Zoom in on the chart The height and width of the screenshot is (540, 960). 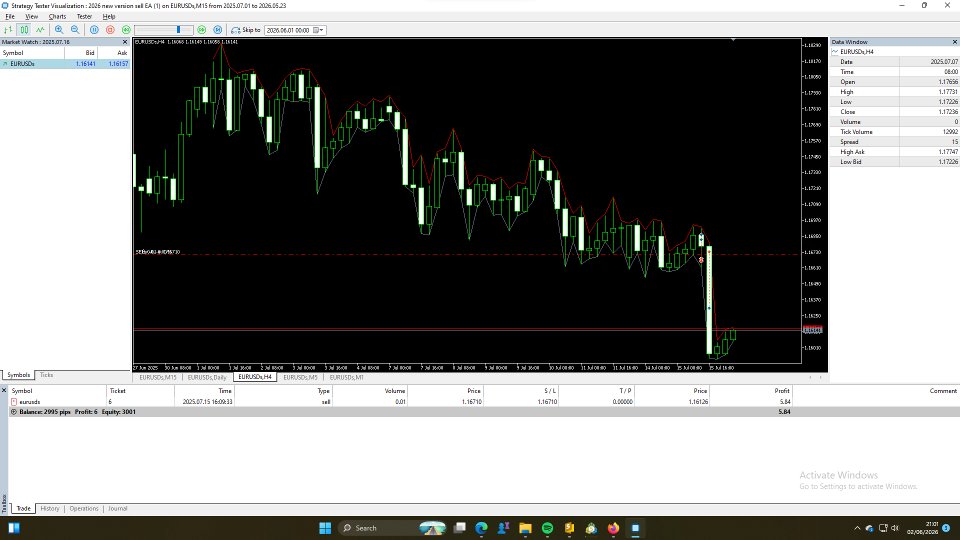point(59,29)
